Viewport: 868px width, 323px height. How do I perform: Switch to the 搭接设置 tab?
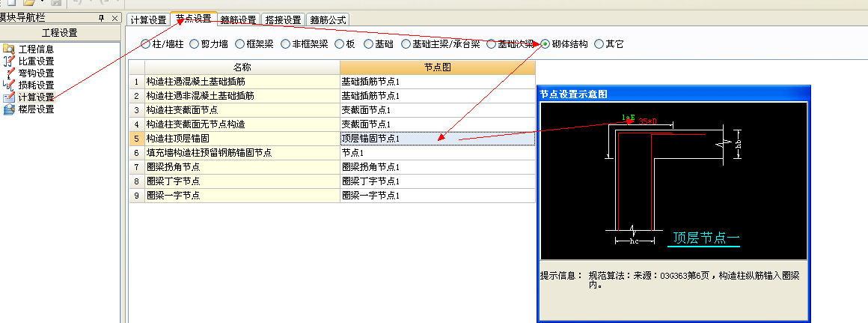(283, 20)
